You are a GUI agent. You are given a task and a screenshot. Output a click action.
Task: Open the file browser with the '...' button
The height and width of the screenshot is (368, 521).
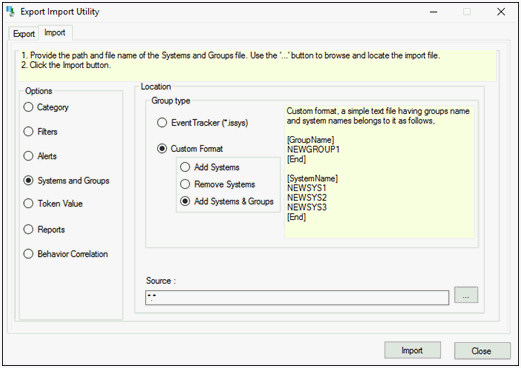point(466,295)
